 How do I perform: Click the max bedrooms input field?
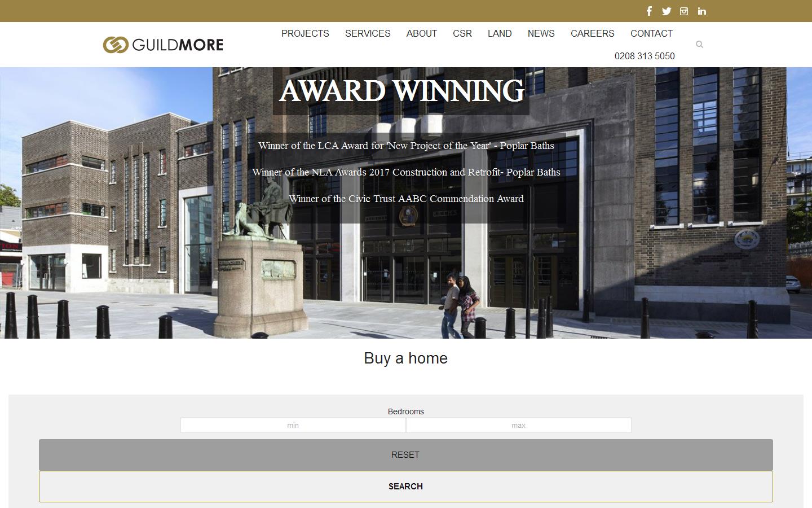click(518, 425)
